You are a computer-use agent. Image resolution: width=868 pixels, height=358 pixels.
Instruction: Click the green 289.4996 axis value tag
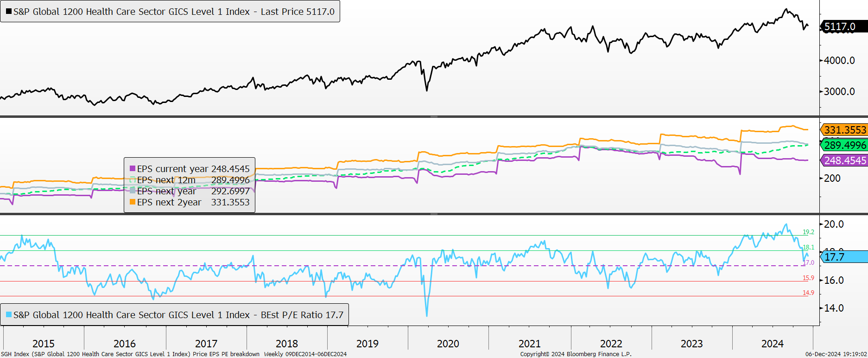pos(844,145)
